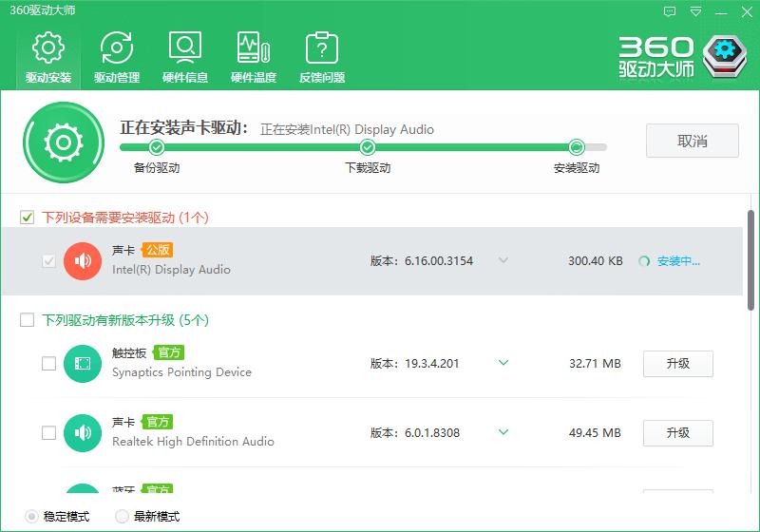
Task: Click the 300.40 KB size text
Action: click(x=596, y=261)
